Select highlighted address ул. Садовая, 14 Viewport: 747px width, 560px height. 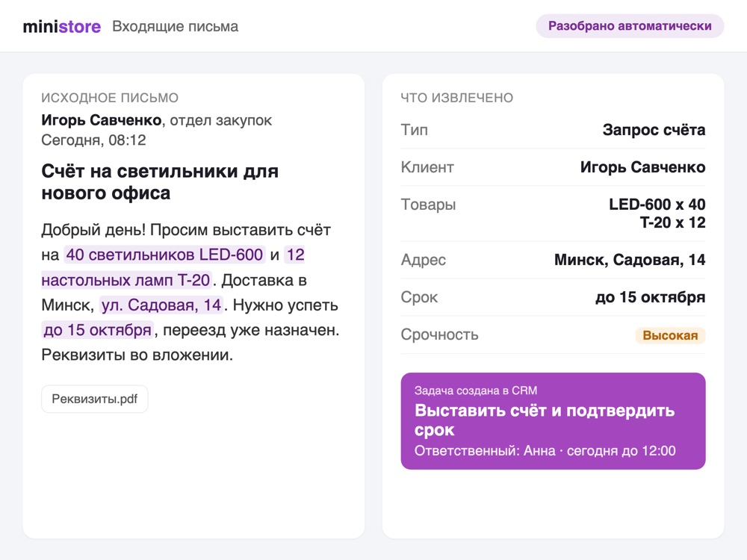tap(161, 305)
